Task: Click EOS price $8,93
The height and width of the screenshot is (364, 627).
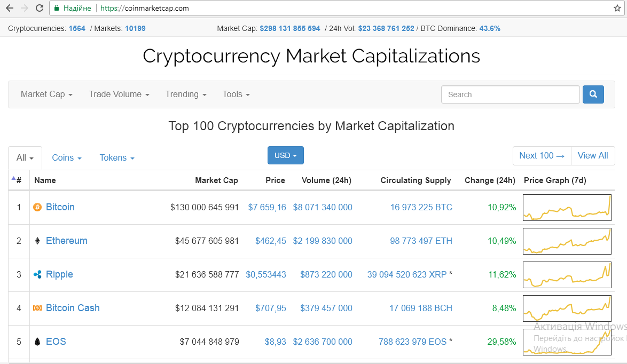Action: (x=276, y=342)
